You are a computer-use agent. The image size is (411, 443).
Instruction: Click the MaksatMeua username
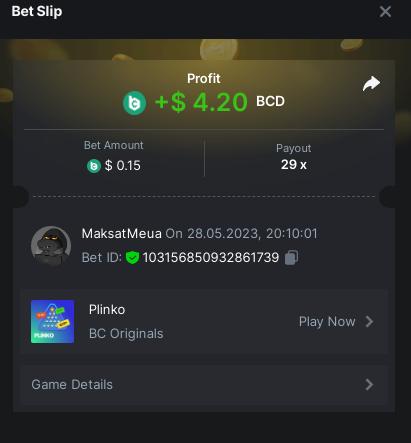[x=122, y=234]
